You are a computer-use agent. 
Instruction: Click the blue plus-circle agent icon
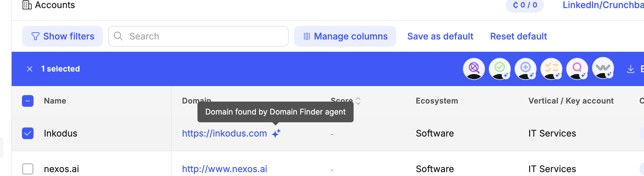[525, 69]
